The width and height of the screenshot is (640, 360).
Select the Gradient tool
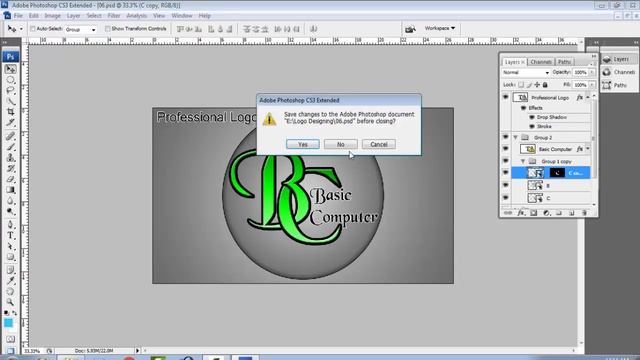tap(11, 190)
